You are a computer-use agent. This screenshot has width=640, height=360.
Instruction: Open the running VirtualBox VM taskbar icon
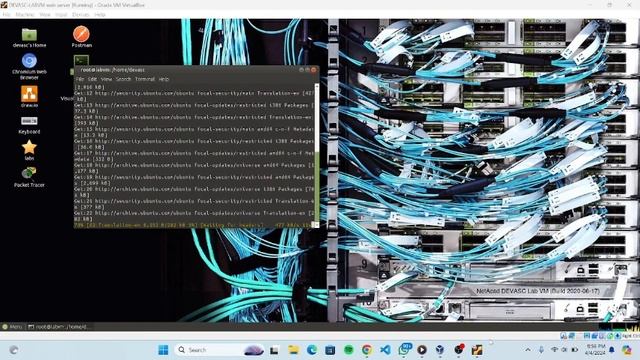(477, 350)
